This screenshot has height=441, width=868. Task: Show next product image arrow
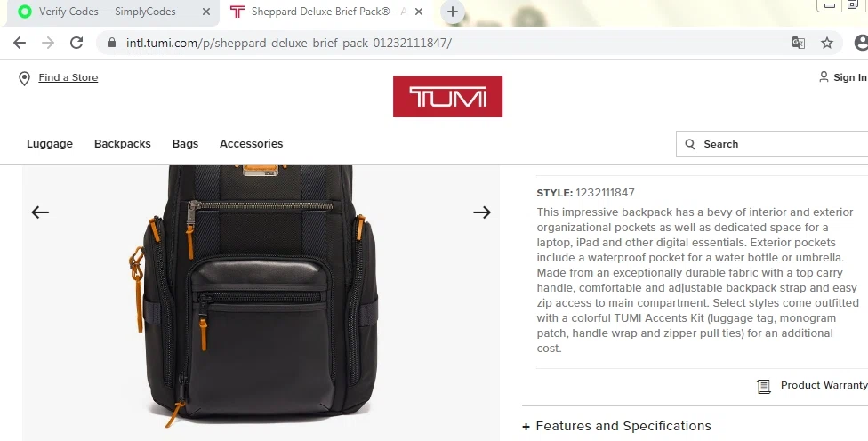[482, 212]
